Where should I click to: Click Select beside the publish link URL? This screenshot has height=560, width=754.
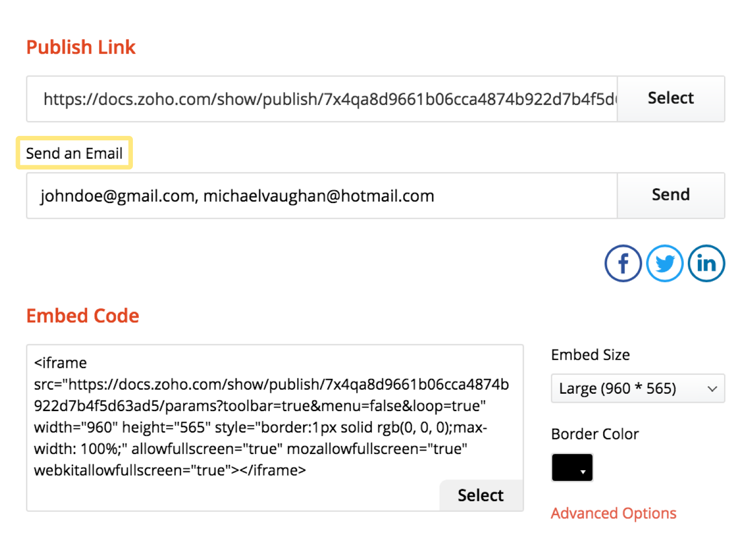(670, 99)
